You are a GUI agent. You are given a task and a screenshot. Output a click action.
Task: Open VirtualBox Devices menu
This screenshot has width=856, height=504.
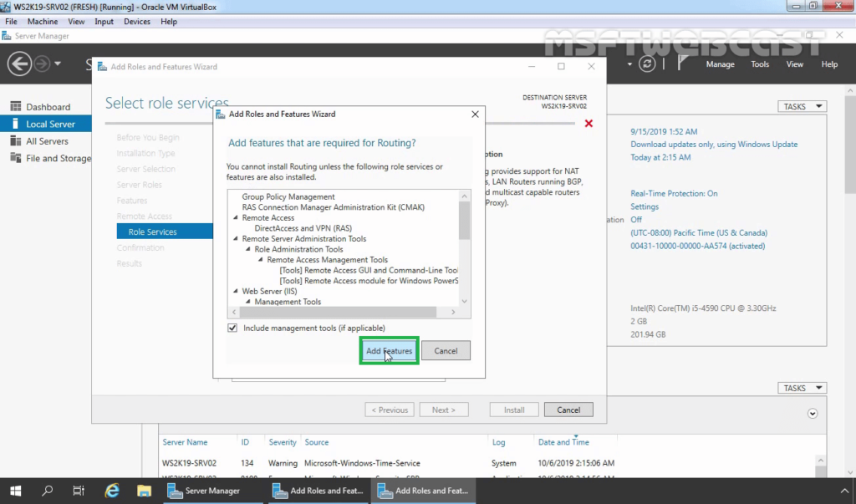[137, 21]
